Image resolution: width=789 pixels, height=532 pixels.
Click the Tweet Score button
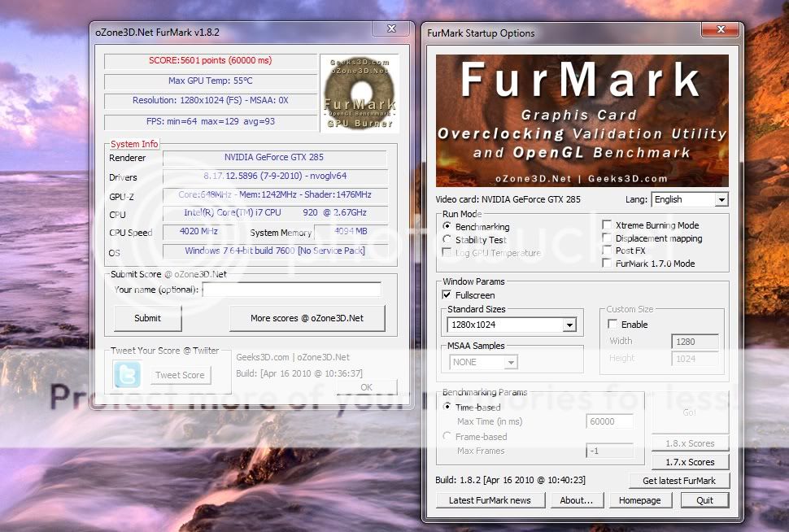pyautogui.click(x=180, y=375)
